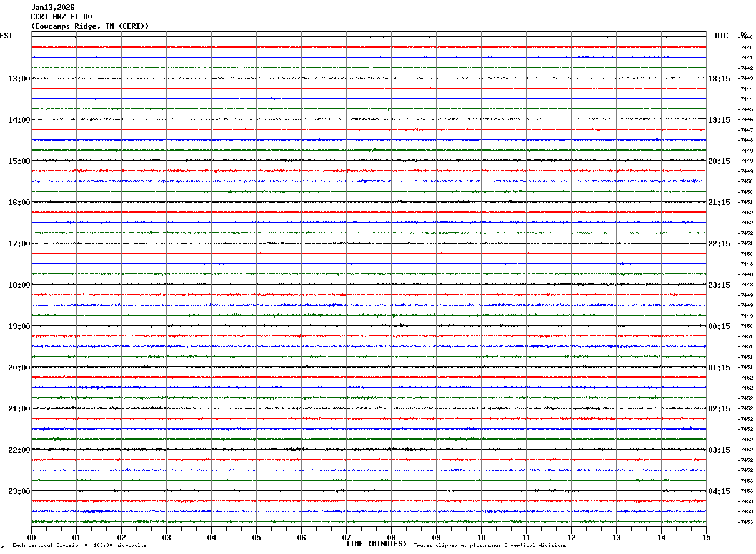756x554 pixels.
Task: Select minute 08 on the time axis
Action: pyautogui.click(x=391, y=537)
